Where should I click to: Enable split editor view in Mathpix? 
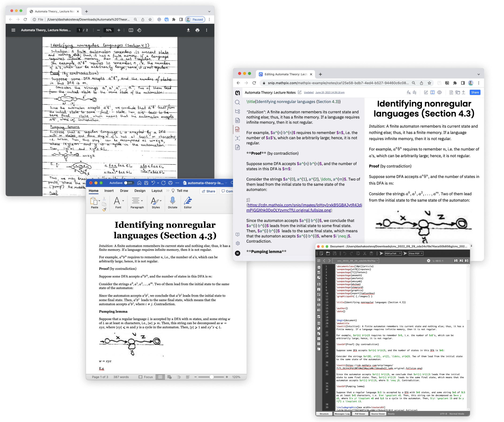tap(432, 93)
